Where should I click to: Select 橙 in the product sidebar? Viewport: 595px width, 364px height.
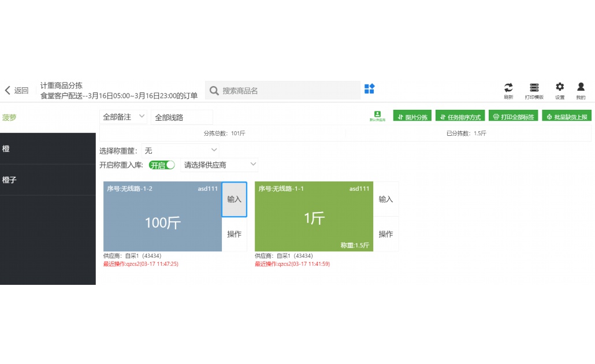coord(48,148)
